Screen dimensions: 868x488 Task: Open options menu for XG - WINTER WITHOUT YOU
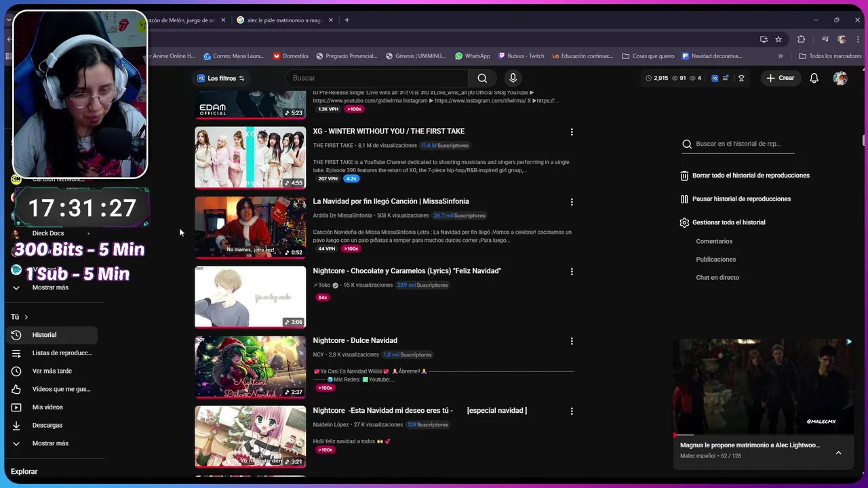[x=572, y=132]
